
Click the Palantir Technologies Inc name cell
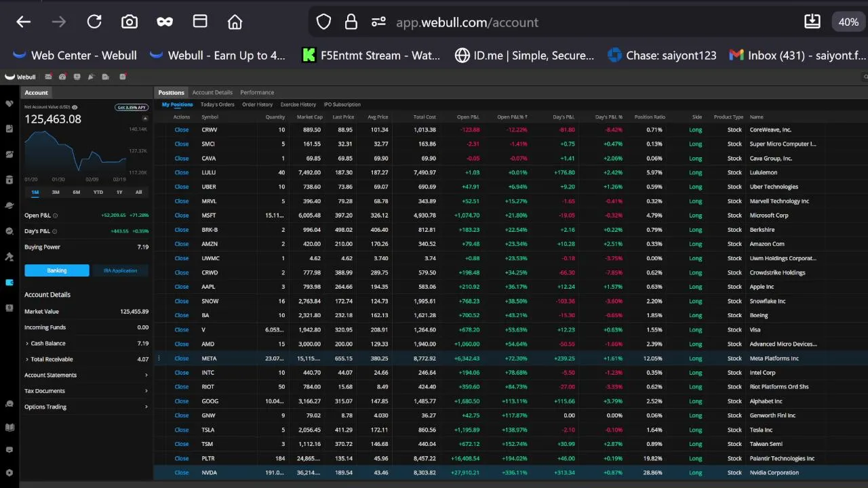pos(782,458)
